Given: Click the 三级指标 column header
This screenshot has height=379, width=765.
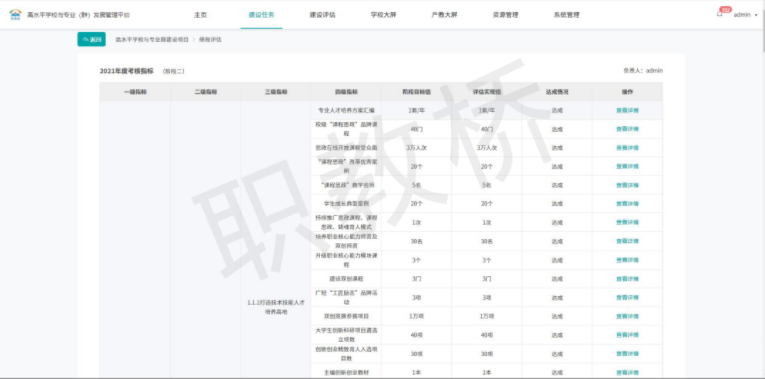Looking at the screenshot, I should tap(276, 92).
